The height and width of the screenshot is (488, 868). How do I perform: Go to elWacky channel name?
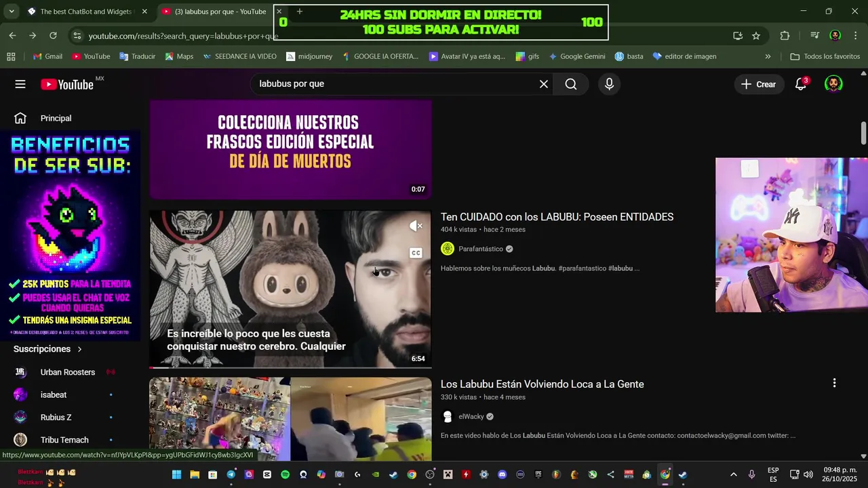click(x=471, y=416)
